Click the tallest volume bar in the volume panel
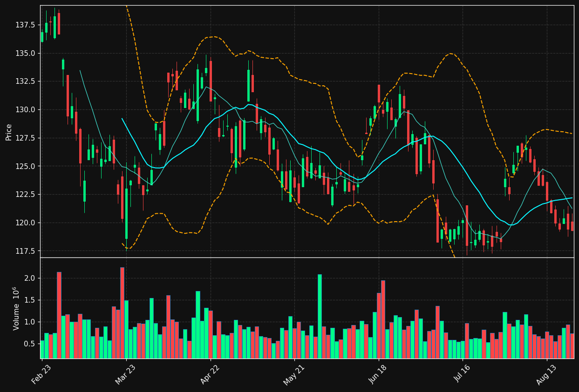Image resolution: width=579 pixels, height=392 pixels. click(122, 313)
